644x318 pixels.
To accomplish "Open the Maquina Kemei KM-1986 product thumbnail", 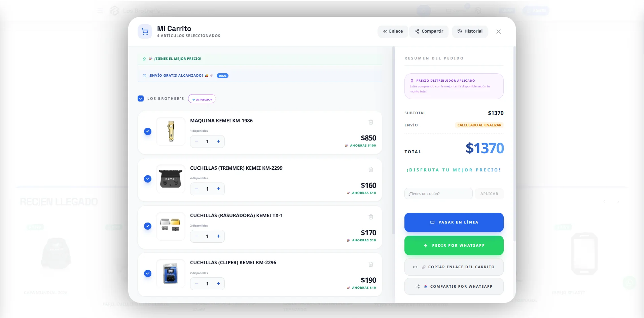I will (x=171, y=131).
